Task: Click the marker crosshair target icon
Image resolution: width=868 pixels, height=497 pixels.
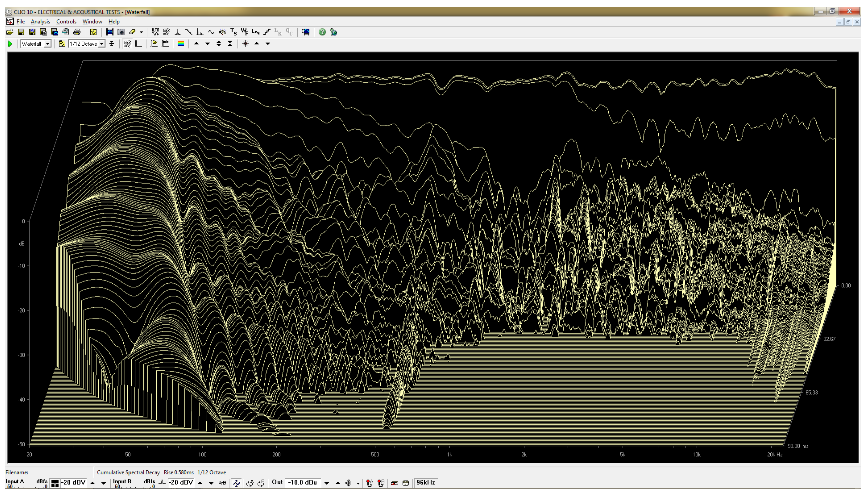Action: point(245,44)
